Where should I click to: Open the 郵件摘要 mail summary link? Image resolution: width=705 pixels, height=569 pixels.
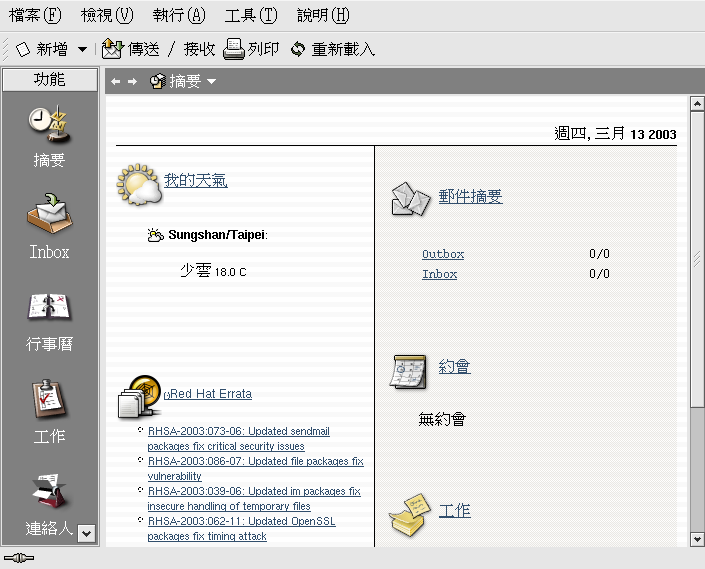(x=470, y=197)
